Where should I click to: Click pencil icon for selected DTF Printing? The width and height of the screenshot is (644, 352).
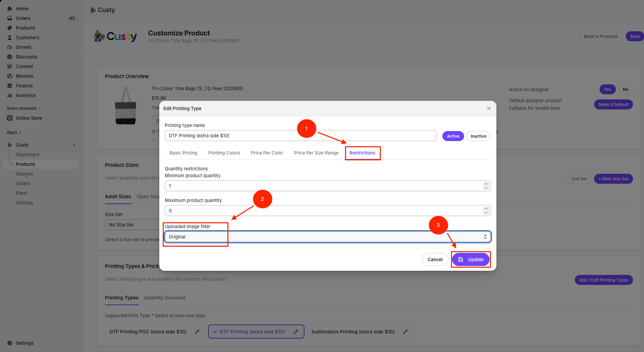(296, 332)
